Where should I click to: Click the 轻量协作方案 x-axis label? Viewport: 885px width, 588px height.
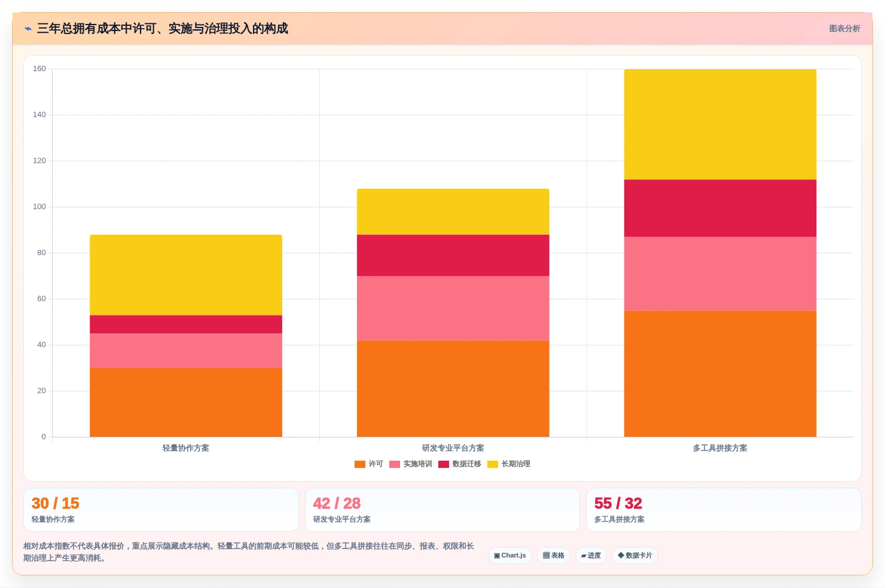click(186, 448)
